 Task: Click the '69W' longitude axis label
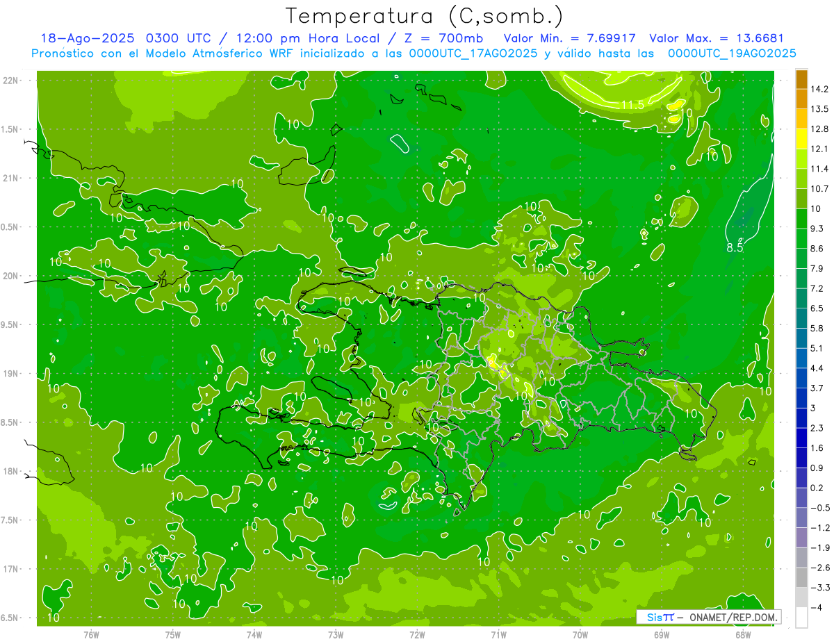(x=662, y=634)
